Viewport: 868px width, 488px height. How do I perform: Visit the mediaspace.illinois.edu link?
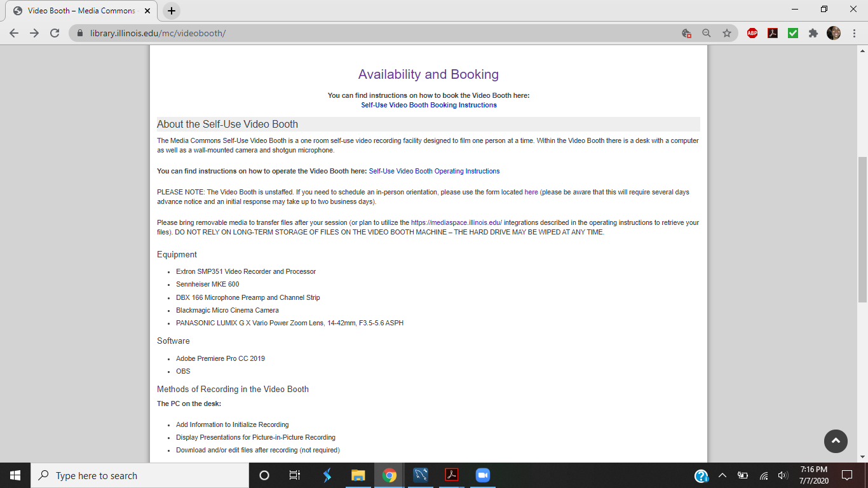pyautogui.click(x=456, y=222)
